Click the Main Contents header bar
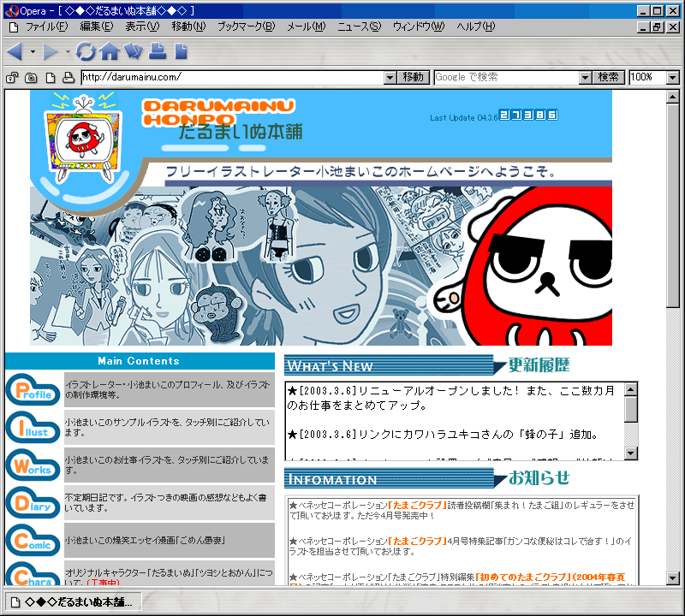Viewport: 685px width, 616px height. pos(140,361)
